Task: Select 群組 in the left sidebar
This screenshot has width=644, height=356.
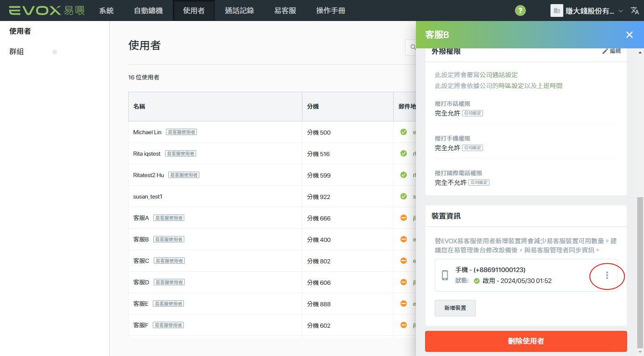Action: click(16, 52)
